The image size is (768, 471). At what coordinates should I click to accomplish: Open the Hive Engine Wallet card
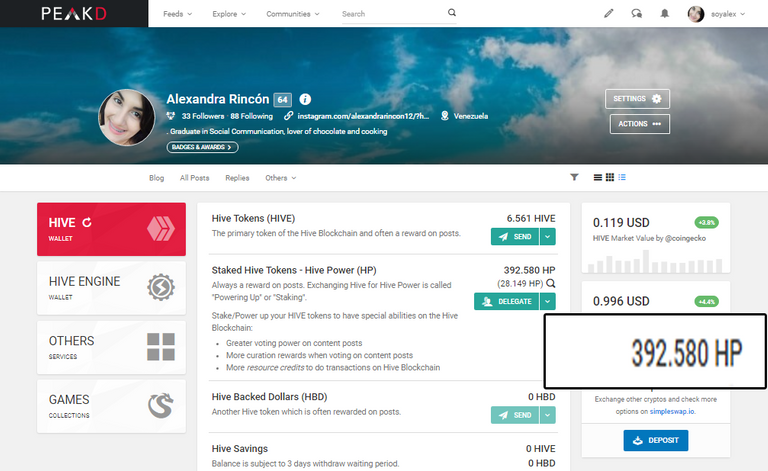pyautogui.click(x=111, y=288)
